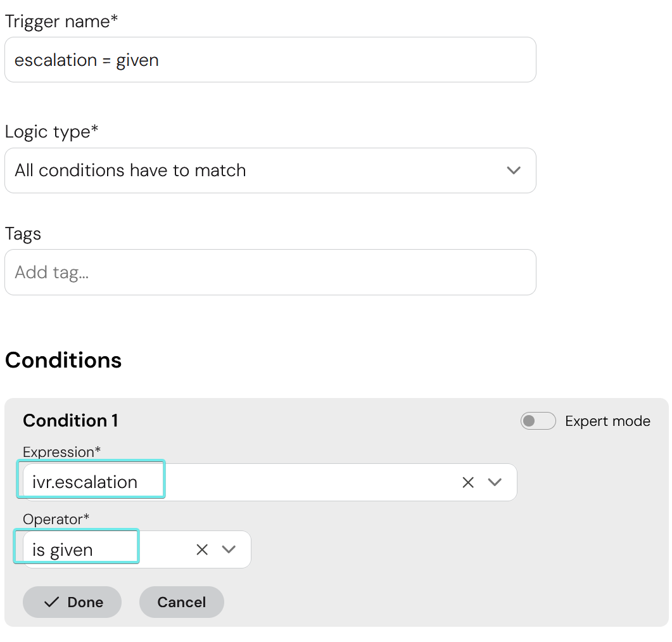Click the checkmark icon on the Done button
The height and width of the screenshot is (642, 672).
pos(52,602)
